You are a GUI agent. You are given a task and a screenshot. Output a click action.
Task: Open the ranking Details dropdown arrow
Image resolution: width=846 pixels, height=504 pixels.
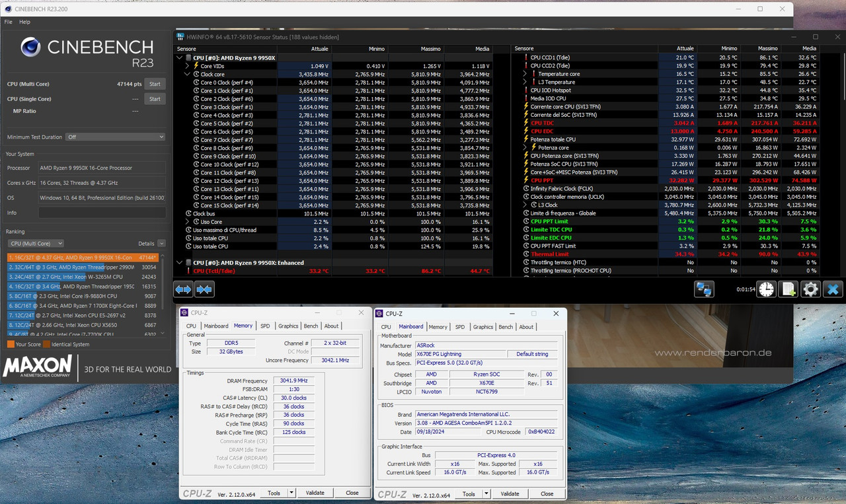[x=161, y=244]
